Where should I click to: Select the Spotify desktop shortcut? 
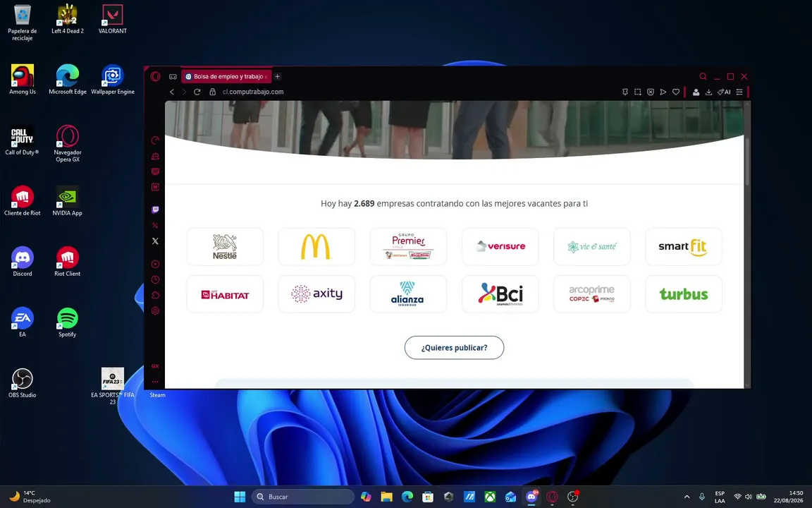68,322
